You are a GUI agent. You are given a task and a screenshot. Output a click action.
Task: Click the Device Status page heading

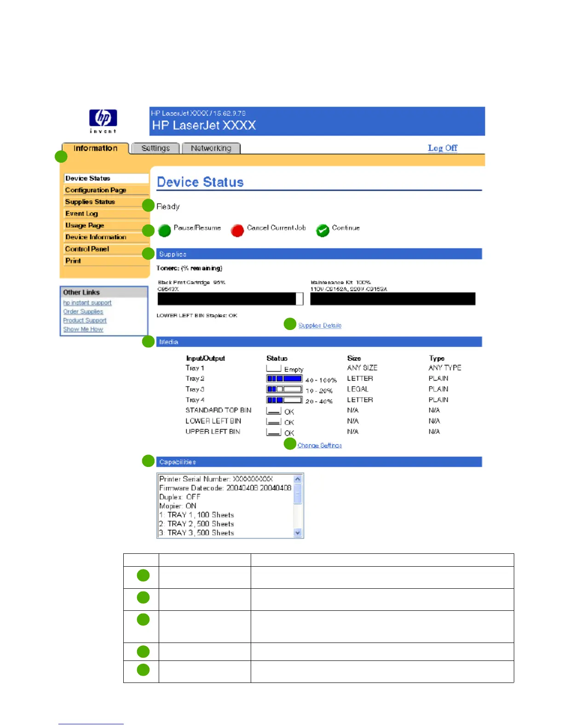coord(200,182)
